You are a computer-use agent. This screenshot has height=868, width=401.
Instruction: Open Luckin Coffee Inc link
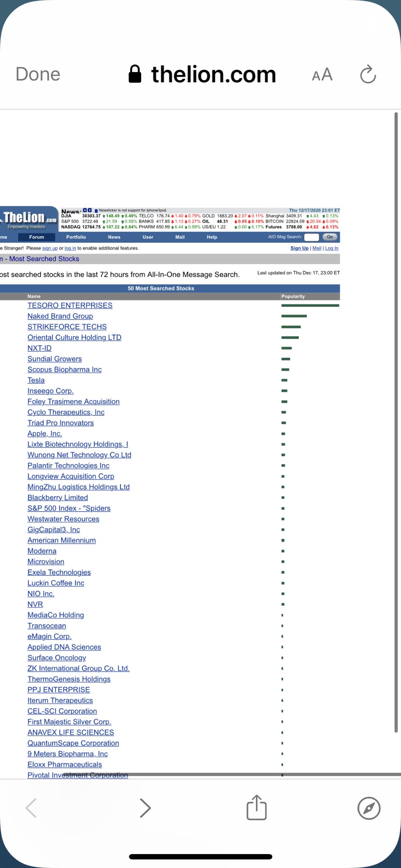tap(56, 583)
